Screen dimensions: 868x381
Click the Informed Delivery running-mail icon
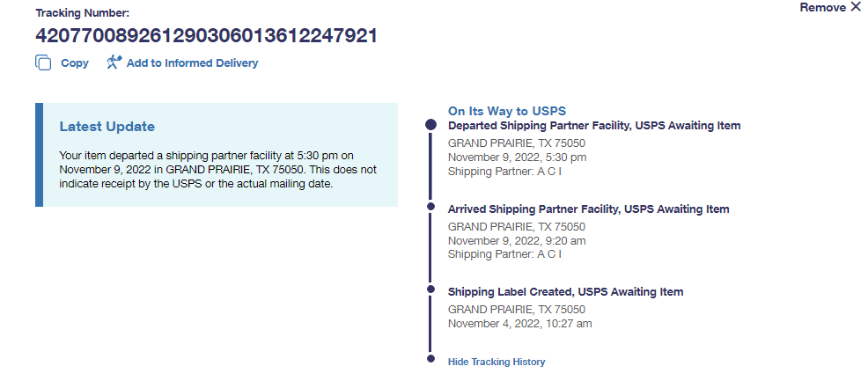[x=113, y=62]
